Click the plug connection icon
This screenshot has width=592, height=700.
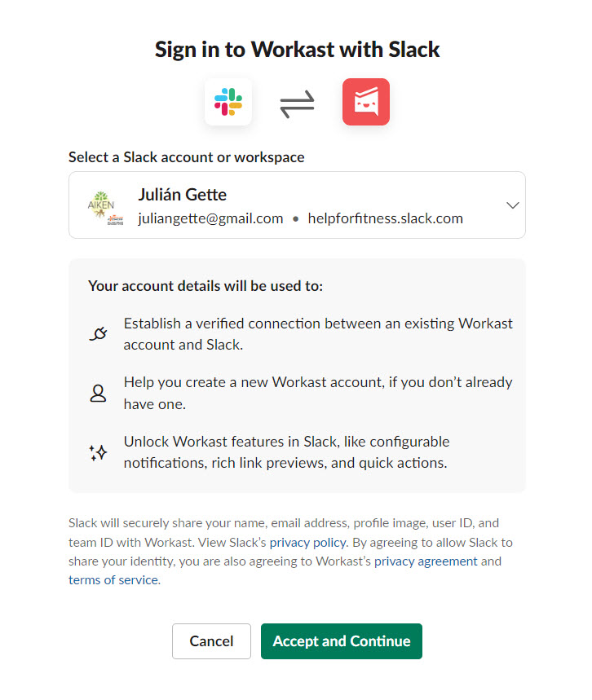[x=98, y=332]
